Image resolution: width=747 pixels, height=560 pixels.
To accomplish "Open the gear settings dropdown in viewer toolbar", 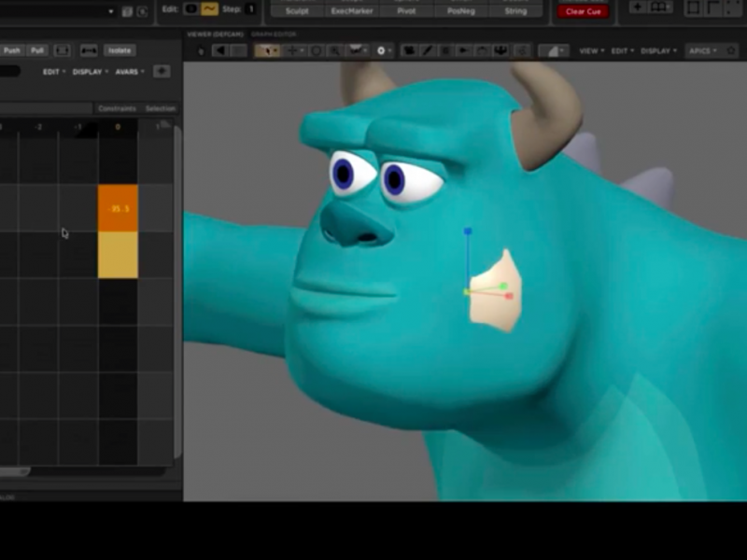I will click(384, 51).
